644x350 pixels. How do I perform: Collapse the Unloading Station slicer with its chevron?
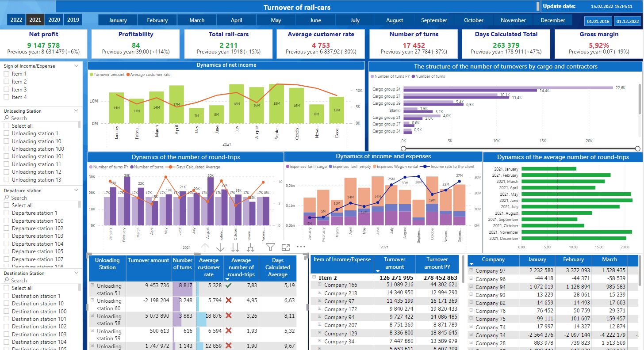(76, 110)
